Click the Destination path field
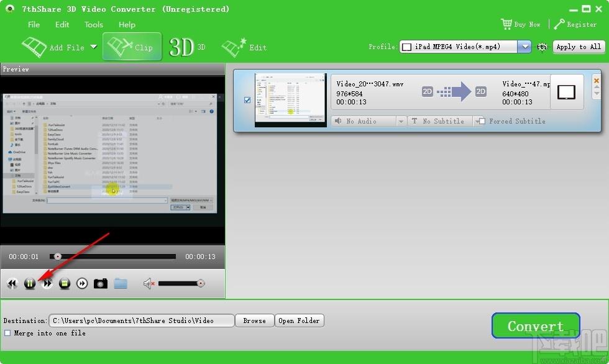 142,321
